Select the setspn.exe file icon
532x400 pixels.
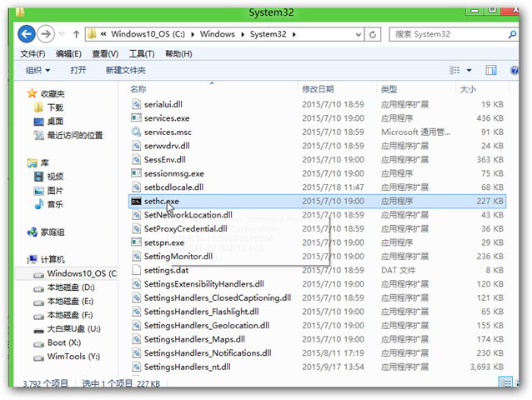136,242
